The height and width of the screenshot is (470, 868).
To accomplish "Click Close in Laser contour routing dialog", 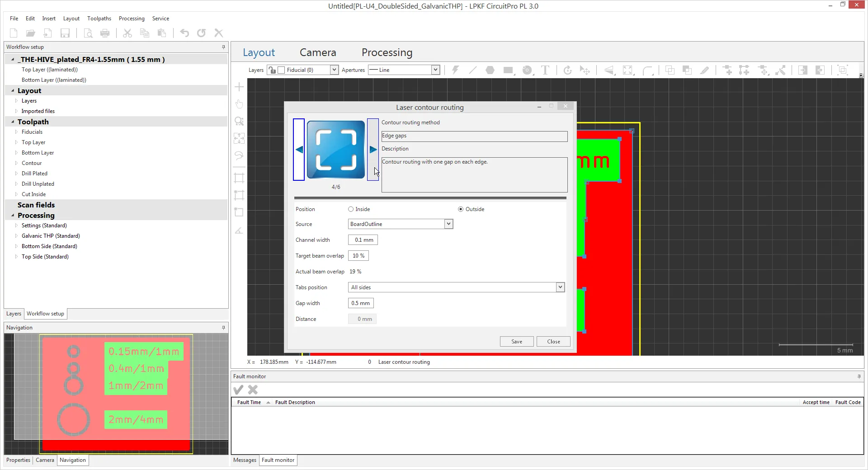I will click(x=553, y=342).
